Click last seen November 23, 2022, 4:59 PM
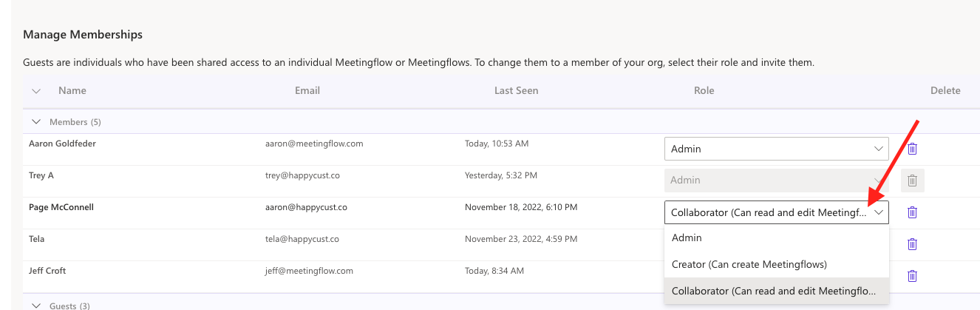 click(521, 239)
